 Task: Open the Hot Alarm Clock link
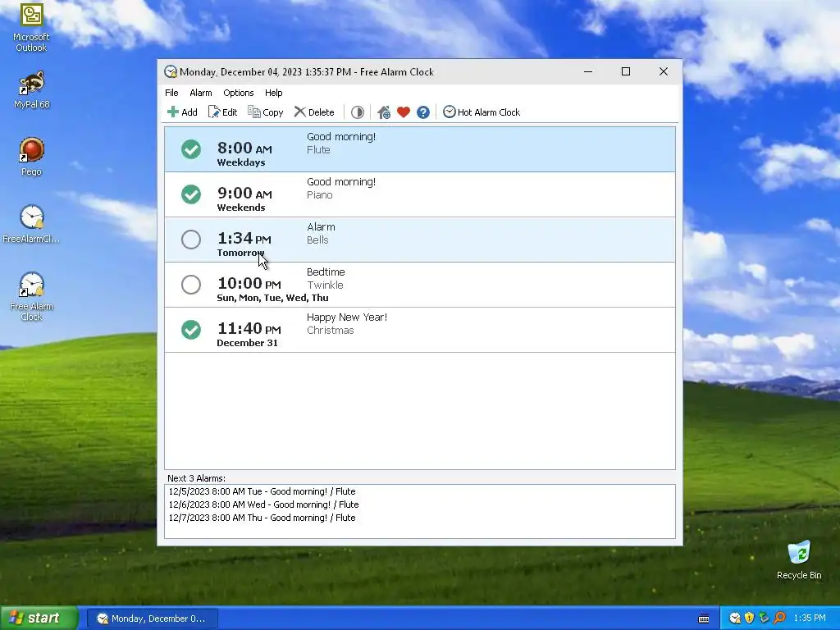[481, 112]
